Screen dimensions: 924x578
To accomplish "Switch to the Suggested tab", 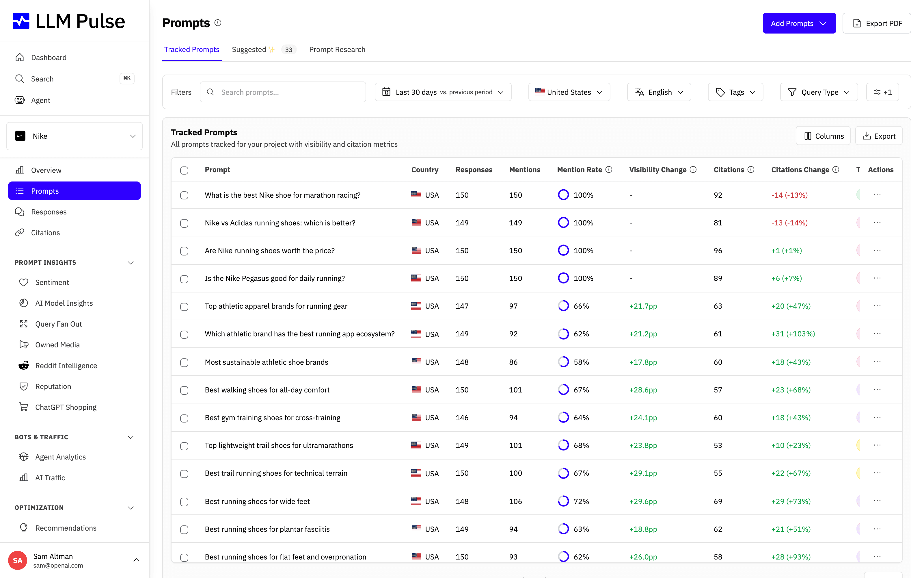I will pos(264,50).
